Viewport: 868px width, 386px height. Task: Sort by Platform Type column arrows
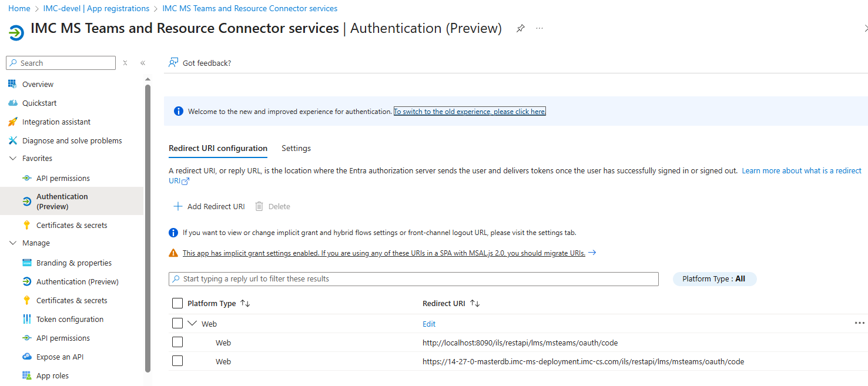tap(246, 303)
